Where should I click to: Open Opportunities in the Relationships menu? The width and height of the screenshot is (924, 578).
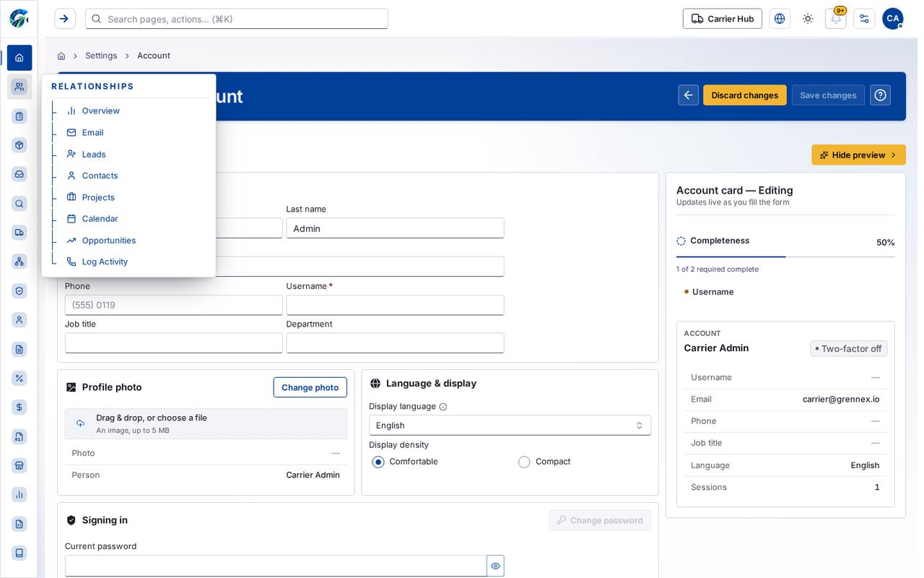click(x=109, y=241)
